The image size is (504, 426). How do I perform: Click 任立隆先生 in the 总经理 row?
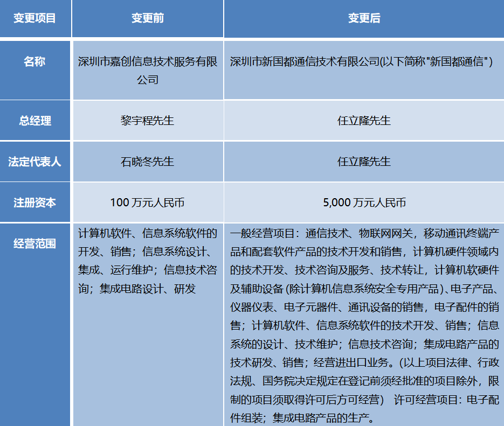pyautogui.click(x=364, y=121)
